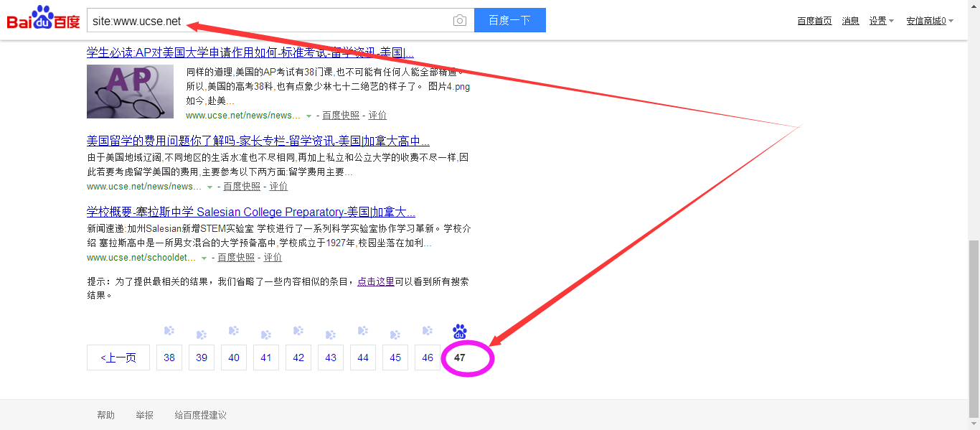Open the 百度首页 link

tap(814, 21)
